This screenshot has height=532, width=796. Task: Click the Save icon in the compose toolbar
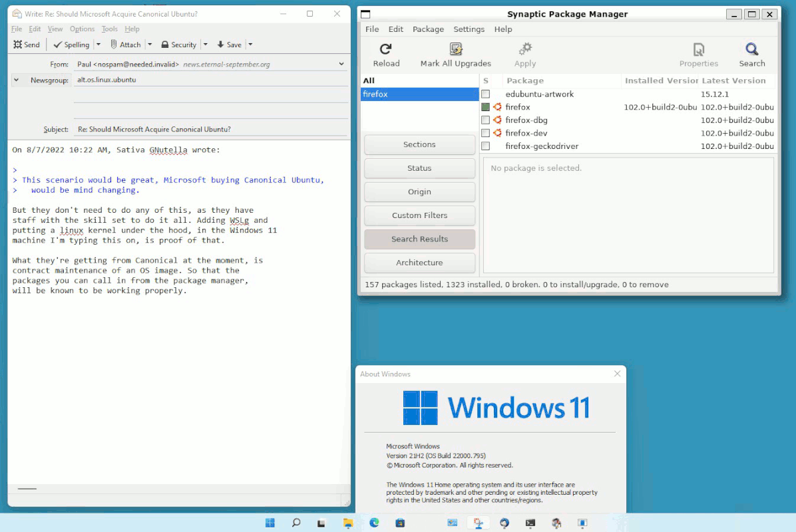pos(220,45)
